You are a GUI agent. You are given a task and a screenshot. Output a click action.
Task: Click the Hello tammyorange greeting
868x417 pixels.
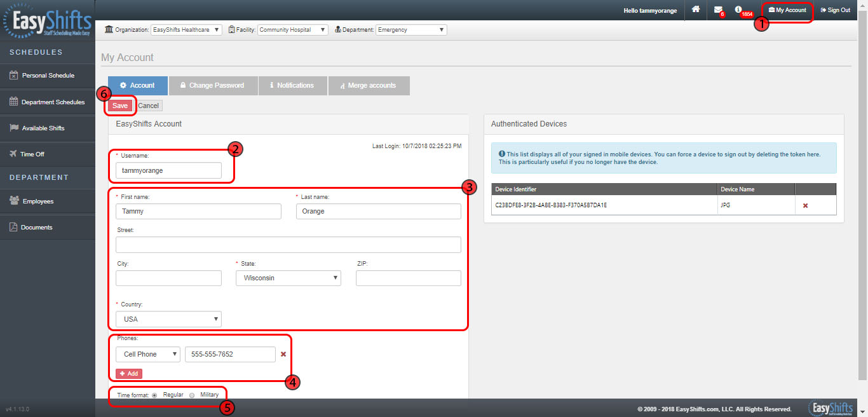pyautogui.click(x=650, y=10)
